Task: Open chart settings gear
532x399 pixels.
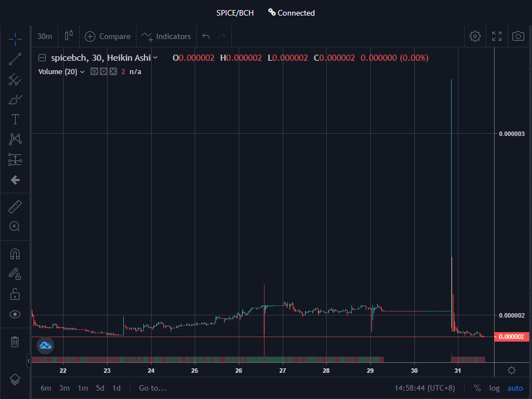Action: tap(475, 36)
